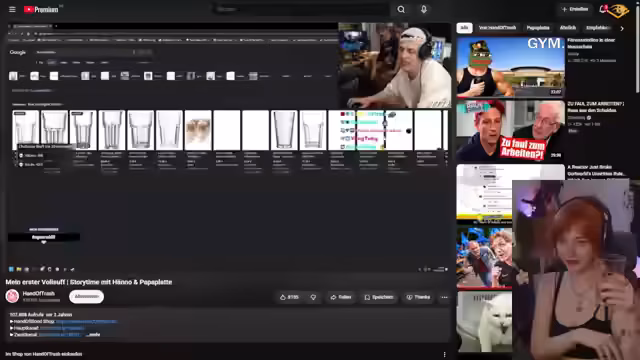Image resolution: width=640 pixels, height=360 pixels.
Task: Select the Von HandOfTrash filter chip
Action: (x=497, y=28)
